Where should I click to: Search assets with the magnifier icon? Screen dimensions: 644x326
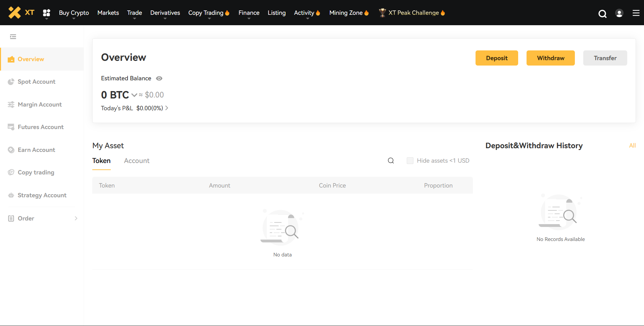(x=391, y=161)
